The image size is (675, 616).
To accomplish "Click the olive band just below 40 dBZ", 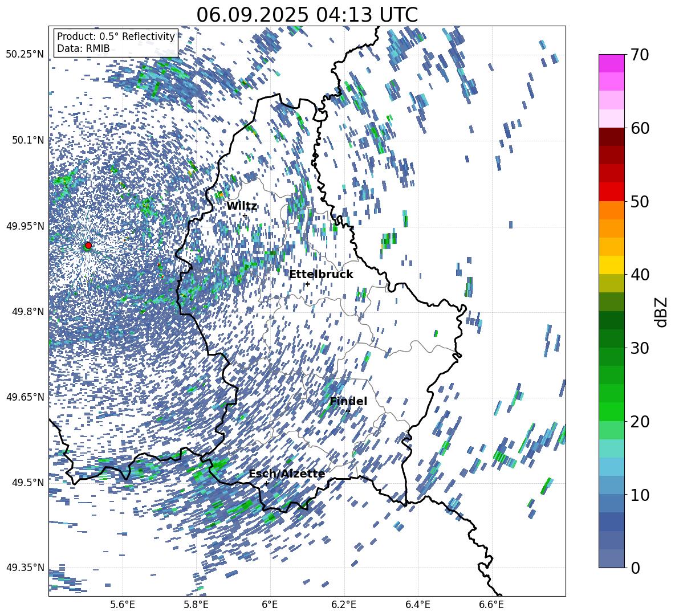I will click(x=611, y=283).
